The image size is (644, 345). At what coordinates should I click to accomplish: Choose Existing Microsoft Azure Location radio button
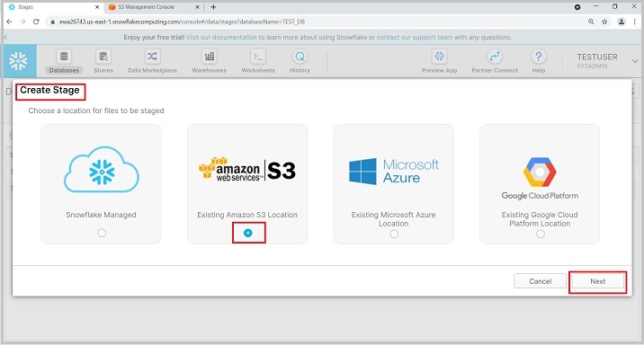point(394,234)
